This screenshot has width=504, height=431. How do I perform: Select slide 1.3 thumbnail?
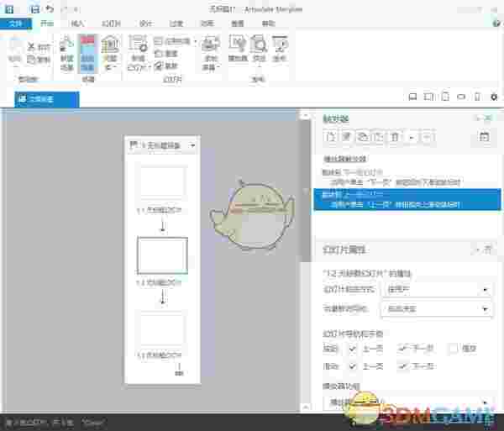[x=162, y=329]
